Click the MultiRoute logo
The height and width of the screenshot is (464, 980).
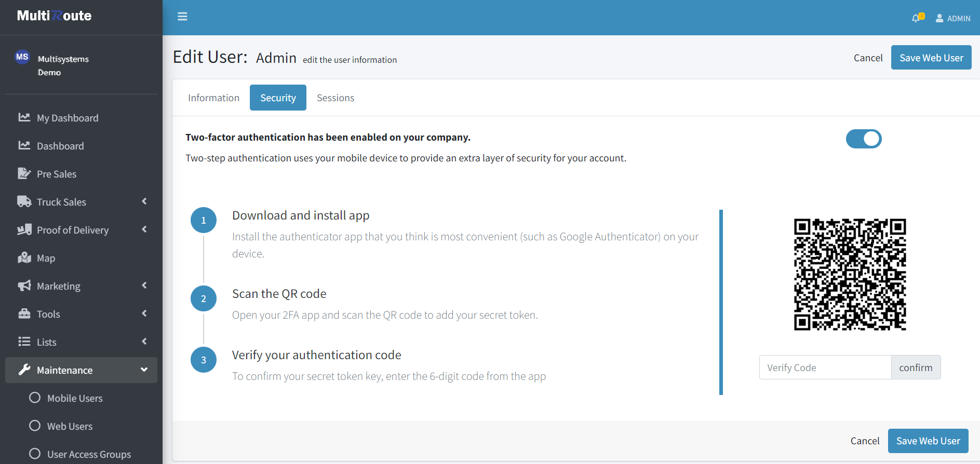(54, 16)
